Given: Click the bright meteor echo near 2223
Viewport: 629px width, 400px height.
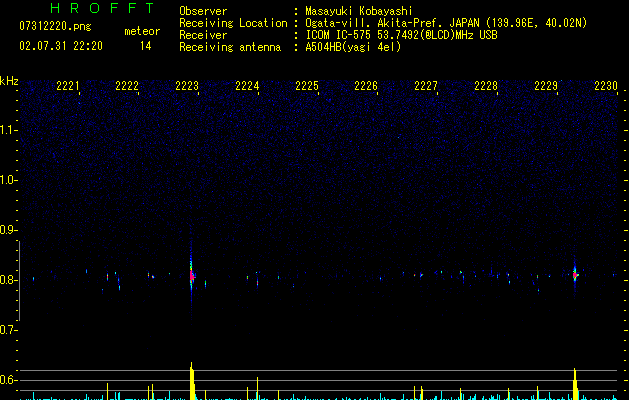Looking at the screenshot, I should point(192,276).
